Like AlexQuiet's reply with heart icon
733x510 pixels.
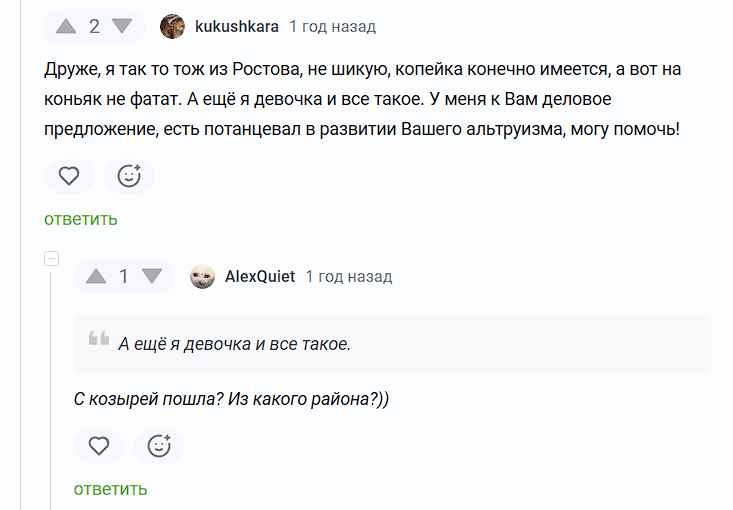tap(98, 446)
